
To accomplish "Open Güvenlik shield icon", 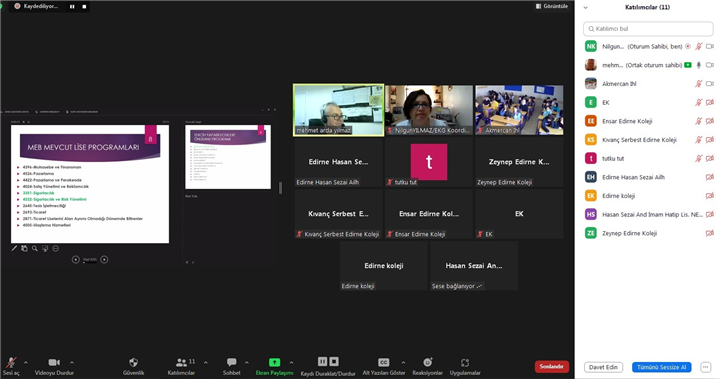I will pos(133,362).
